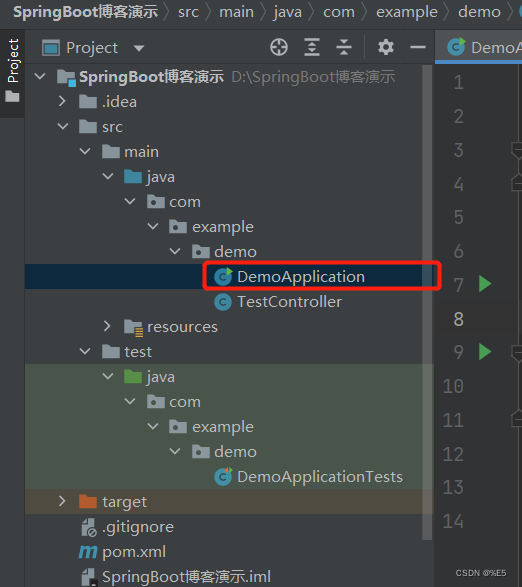
Task: Run main method from gutter line 9
Action: tap(485, 352)
